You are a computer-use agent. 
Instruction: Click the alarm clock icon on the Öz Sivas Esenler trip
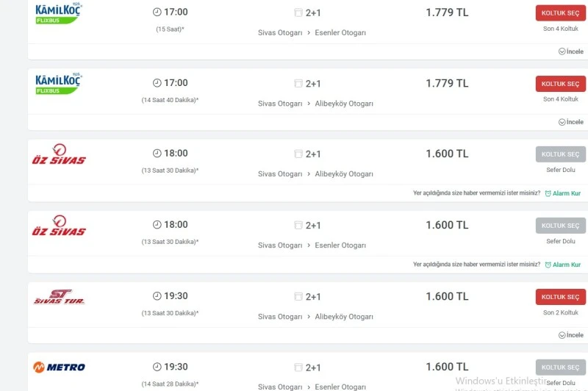548,265
